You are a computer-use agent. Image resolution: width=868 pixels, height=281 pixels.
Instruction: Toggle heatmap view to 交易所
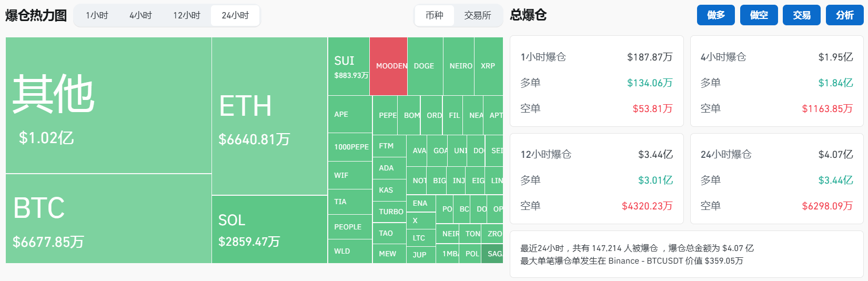(x=478, y=15)
